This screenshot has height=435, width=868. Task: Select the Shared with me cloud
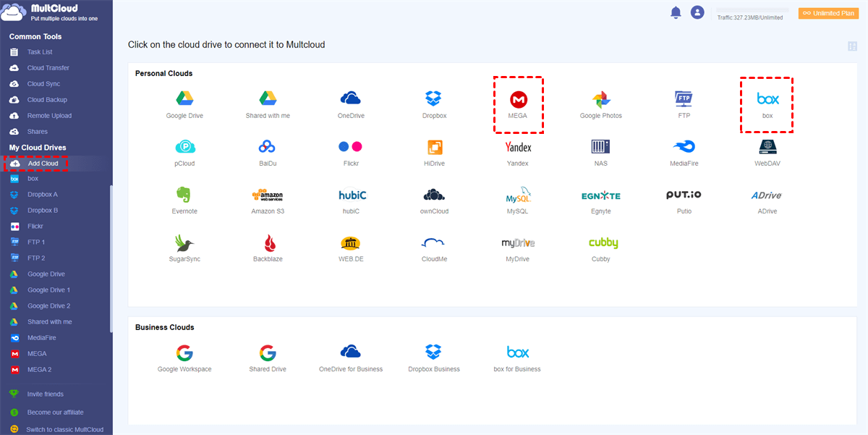click(268, 105)
